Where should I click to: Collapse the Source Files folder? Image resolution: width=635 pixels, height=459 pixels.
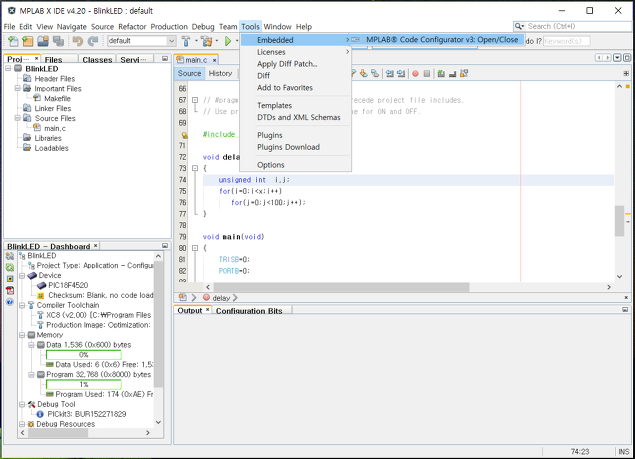(x=18, y=118)
